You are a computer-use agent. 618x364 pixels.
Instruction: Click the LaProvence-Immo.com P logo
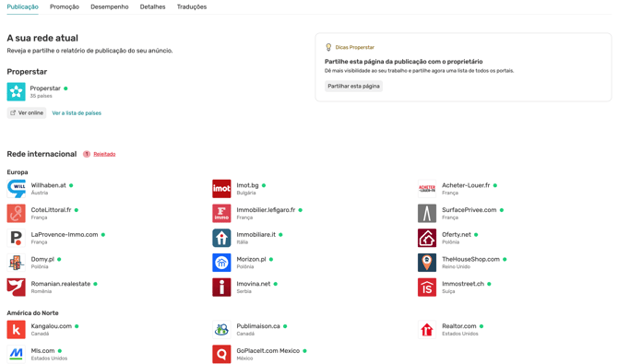[x=17, y=238]
